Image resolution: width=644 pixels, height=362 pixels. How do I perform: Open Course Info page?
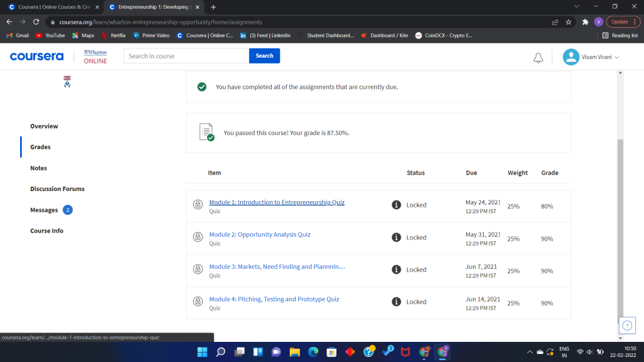[x=47, y=231]
